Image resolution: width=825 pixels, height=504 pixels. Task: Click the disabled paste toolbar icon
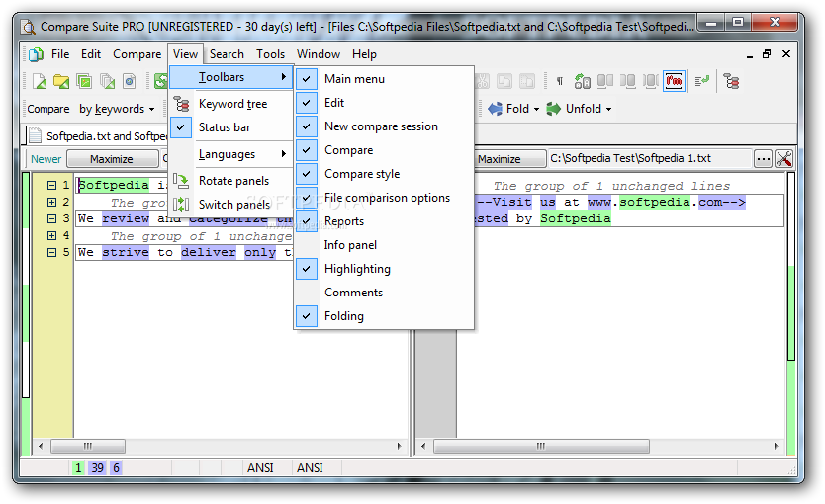pyautogui.click(x=526, y=81)
